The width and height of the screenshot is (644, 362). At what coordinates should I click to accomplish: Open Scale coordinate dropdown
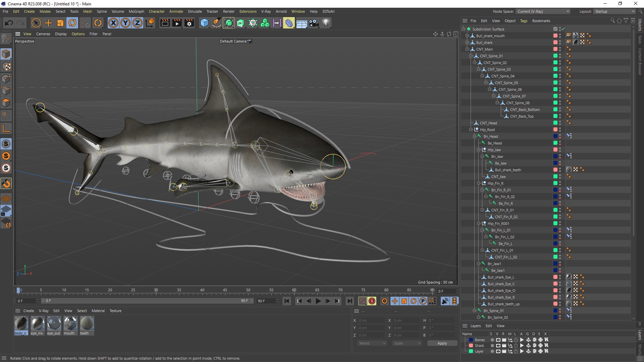point(407,343)
